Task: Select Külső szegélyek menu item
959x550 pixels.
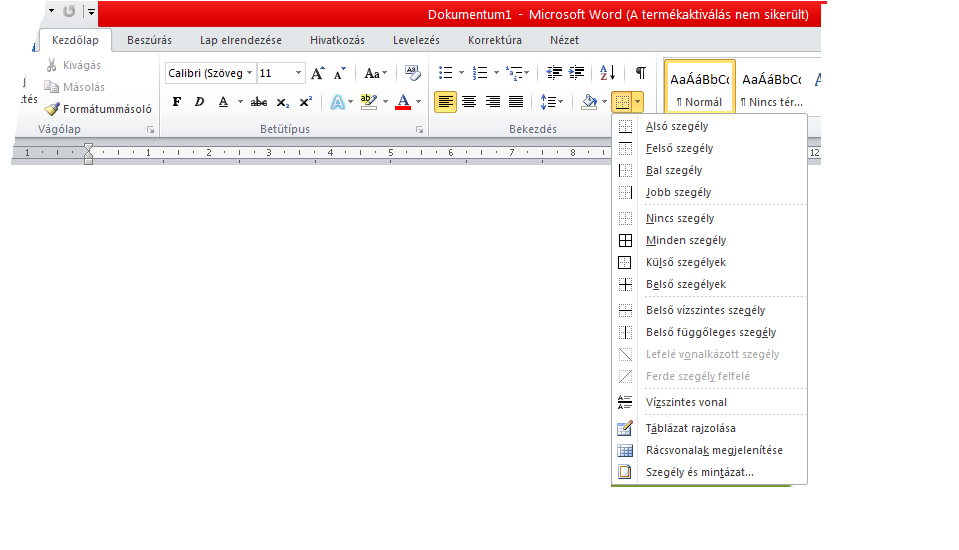Action: [709, 262]
